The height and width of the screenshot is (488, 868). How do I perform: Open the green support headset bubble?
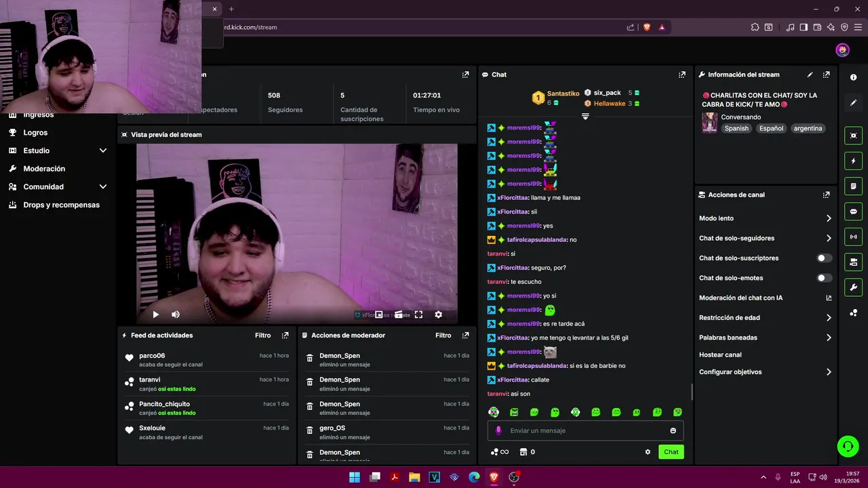click(x=848, y=446)
